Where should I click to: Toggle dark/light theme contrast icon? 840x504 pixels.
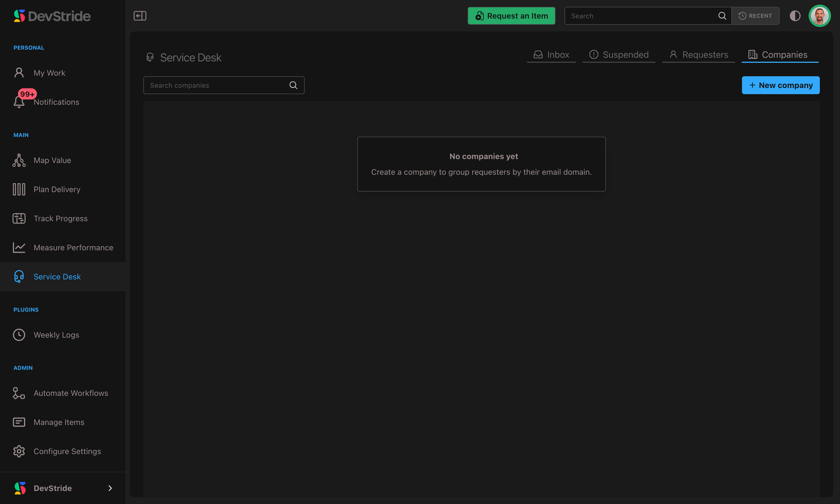pos(795,16)
